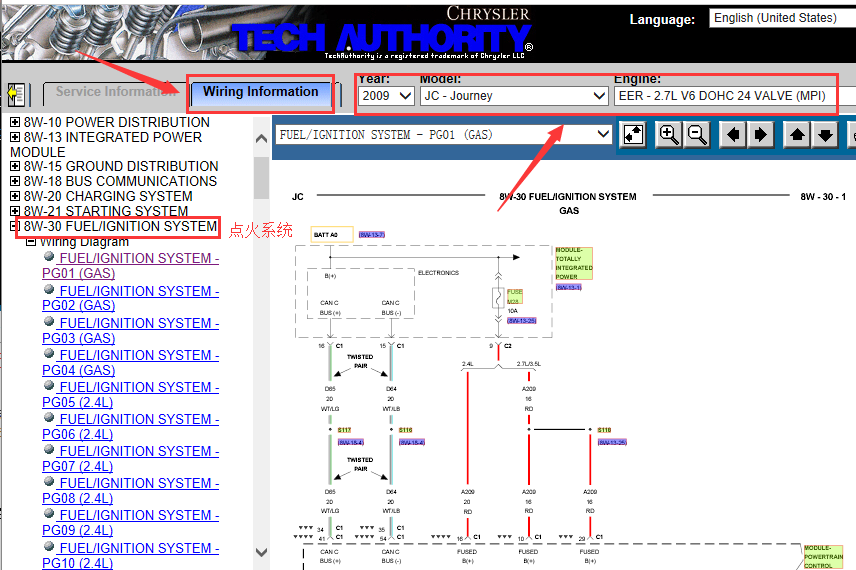The height and width of the screenshot is (570, 856).
Task: Click navigation tree scrollbar up arrow
Action: click(261, 139)
